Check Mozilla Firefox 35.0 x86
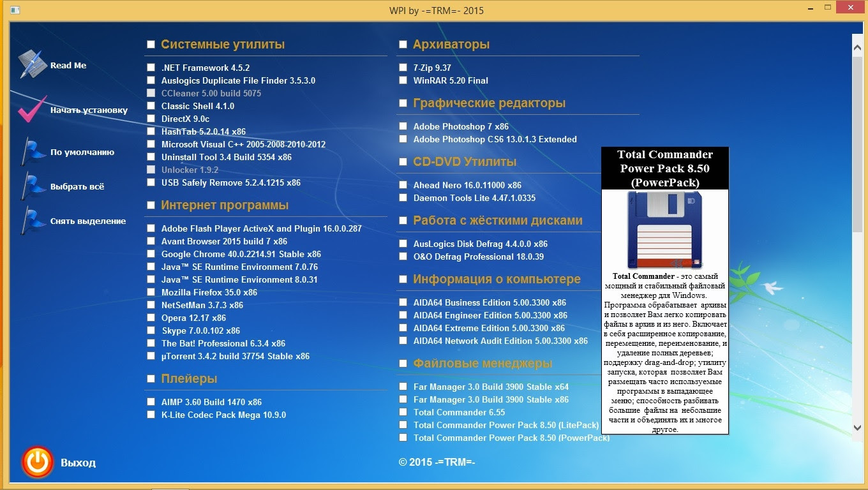 click(151, 292)
